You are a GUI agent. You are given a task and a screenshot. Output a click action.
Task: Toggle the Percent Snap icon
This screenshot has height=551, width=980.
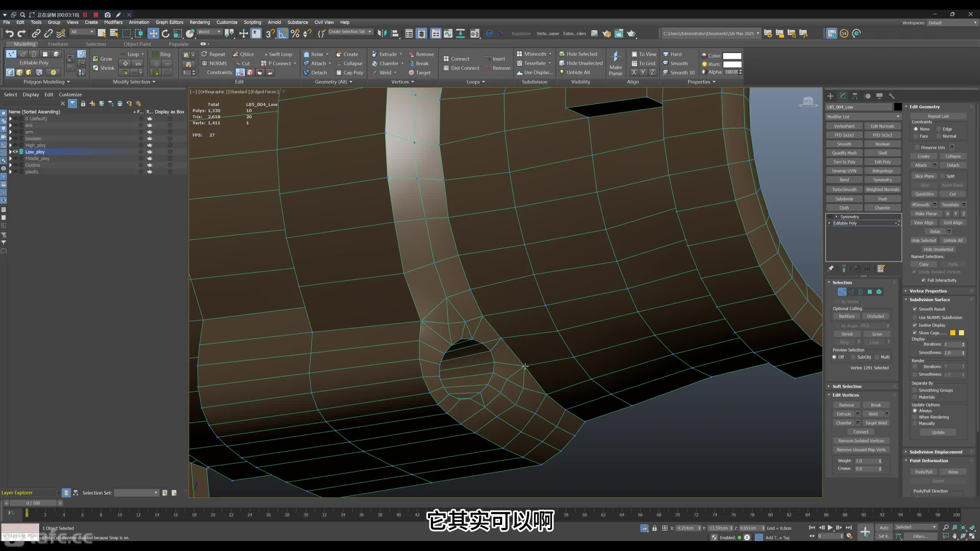point(295,34)
